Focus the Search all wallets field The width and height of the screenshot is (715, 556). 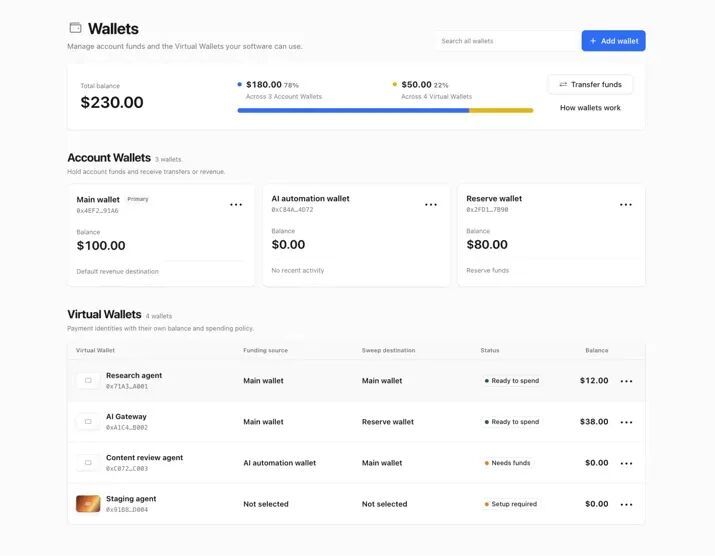pyautogui.click(x=508, y=41)
